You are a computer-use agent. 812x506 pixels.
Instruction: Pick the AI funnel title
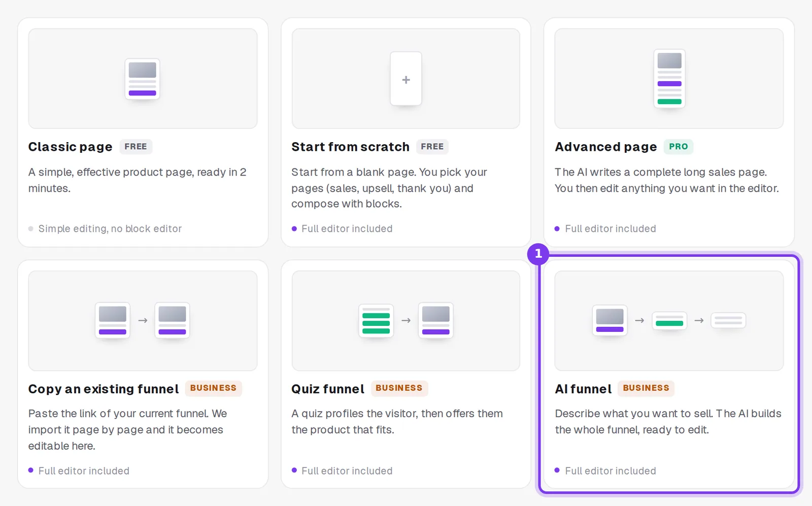[583, 389]
